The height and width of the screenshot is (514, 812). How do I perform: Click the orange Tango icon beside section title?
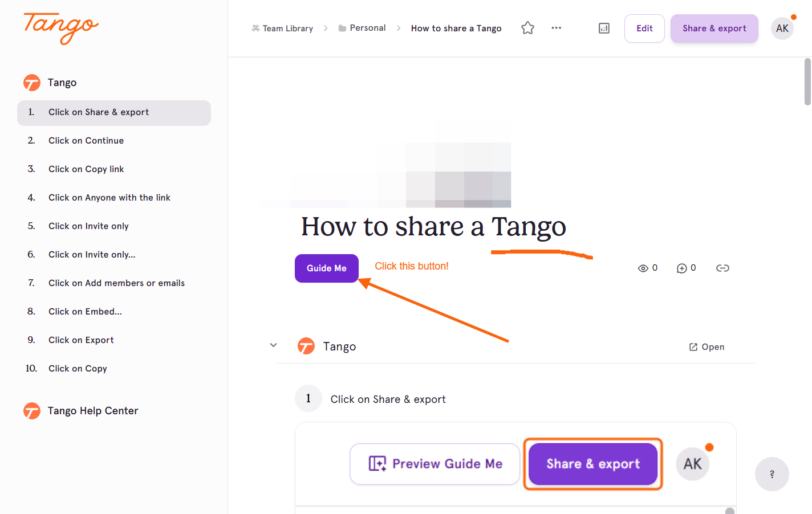[x=306, y=346]
